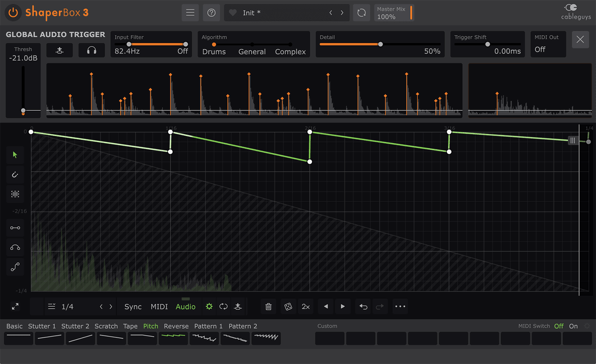Viewport: 596px width, 364px height.
Task: Select the arc curve tool
Action: point(15,247)
